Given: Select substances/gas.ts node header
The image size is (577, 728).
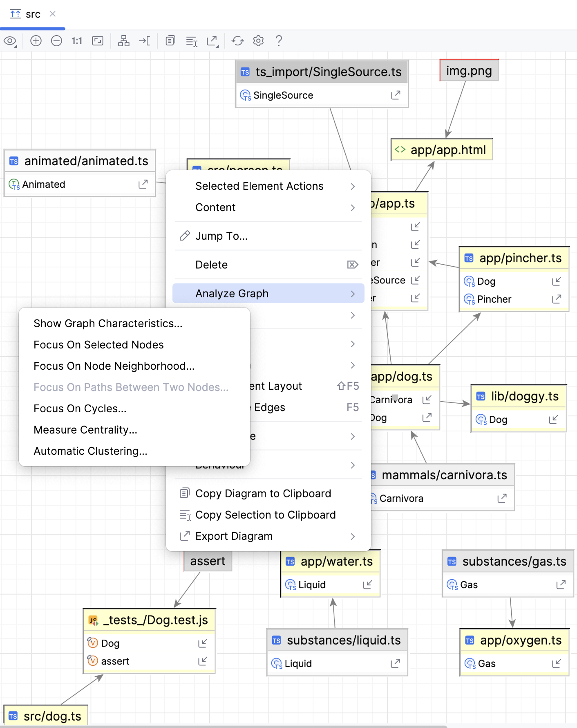Looking at the screenshot, I should (508, 562).
